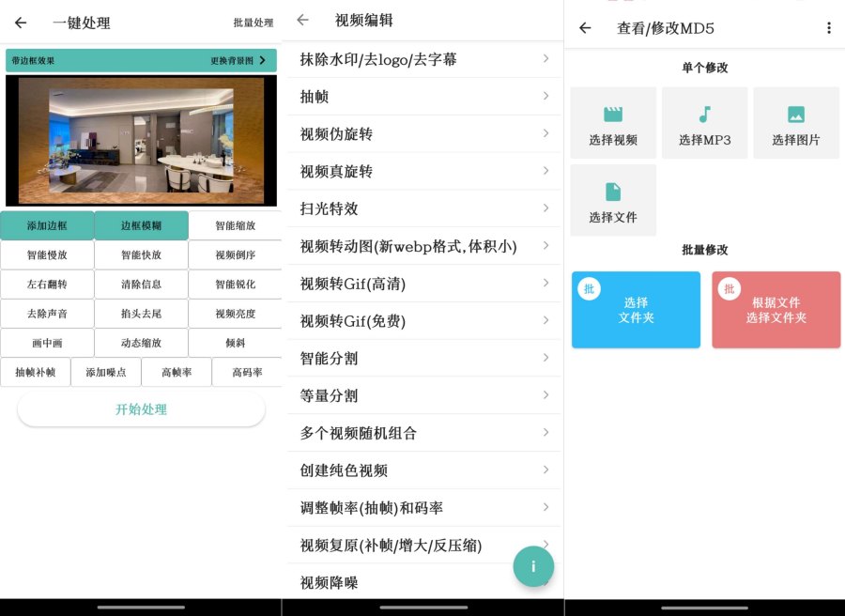Open the 选择文件 file picker
Screen dimensions: 845x616
pos(612,199)
